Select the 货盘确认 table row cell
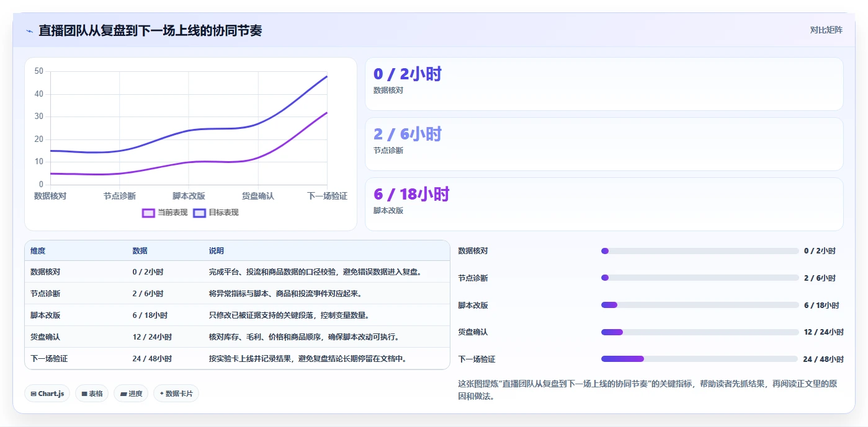The height and width of the screenshot is (427, 868). tap(45, 337)
